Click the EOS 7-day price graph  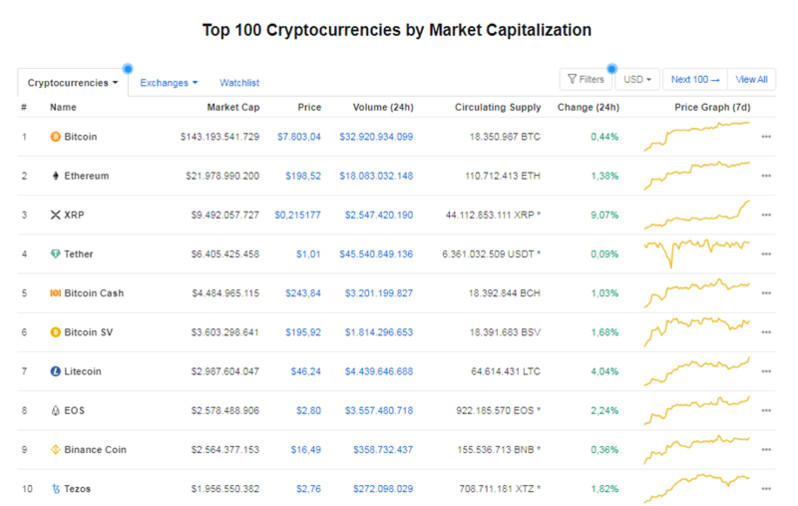[x=697, y=409]
